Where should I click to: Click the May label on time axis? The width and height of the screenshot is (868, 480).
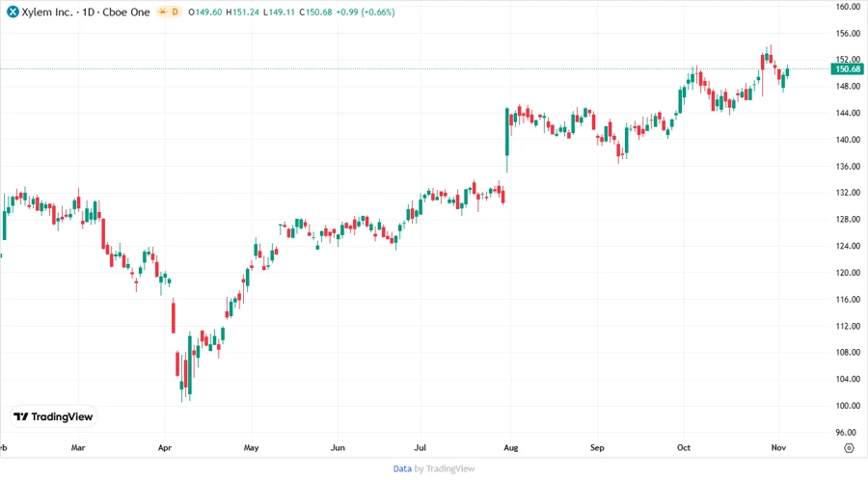[252, 447]
